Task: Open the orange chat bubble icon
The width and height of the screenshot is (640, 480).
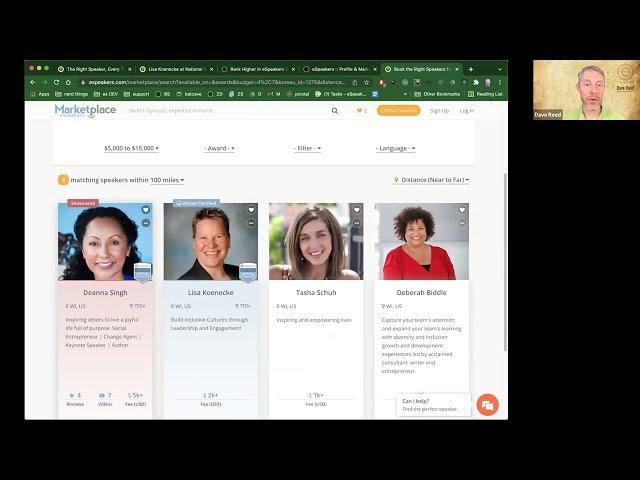Action: 487,405
